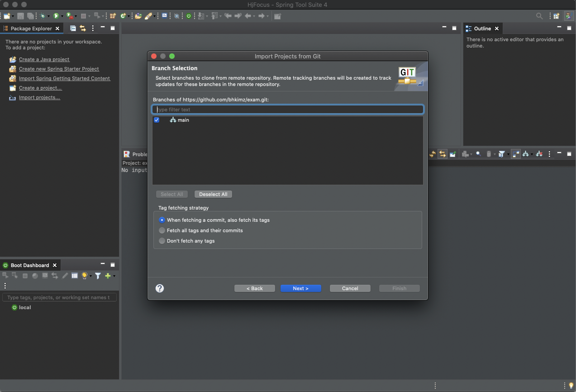Click the magnifier Access search icon at top right
Viewport: 576px width, 392px height.
click(539, 16)
